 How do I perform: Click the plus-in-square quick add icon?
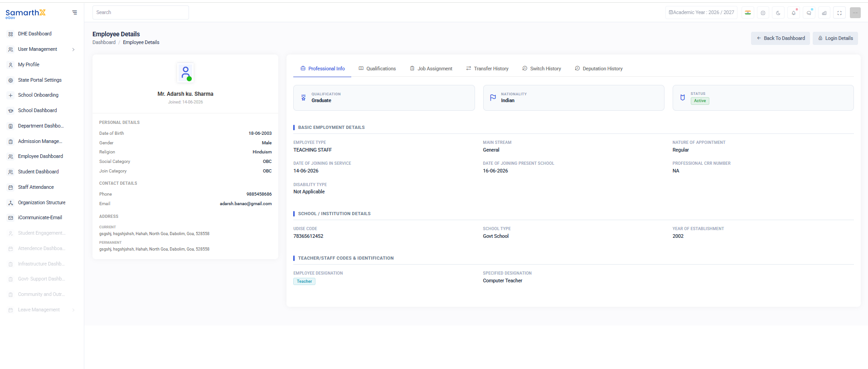click(x=763, y=13)
